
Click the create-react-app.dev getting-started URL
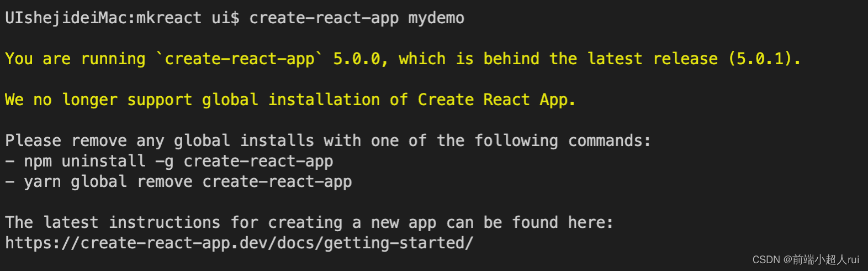(239, 243)
